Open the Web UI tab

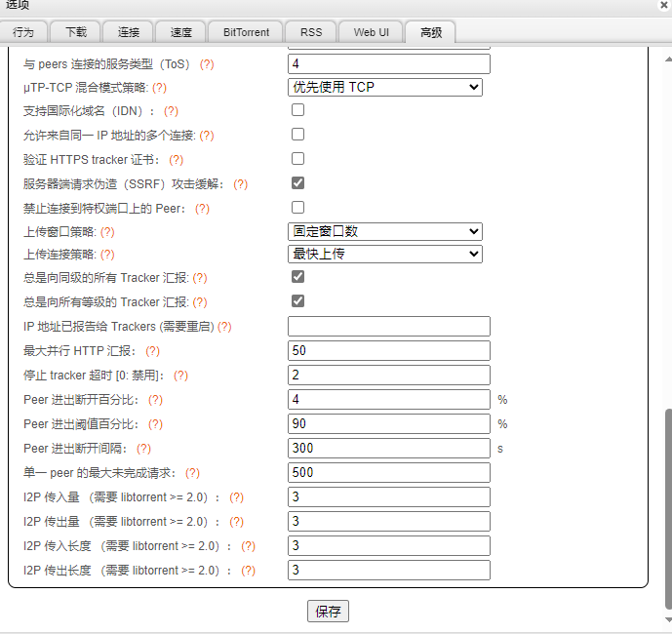[x=371, y=32]
